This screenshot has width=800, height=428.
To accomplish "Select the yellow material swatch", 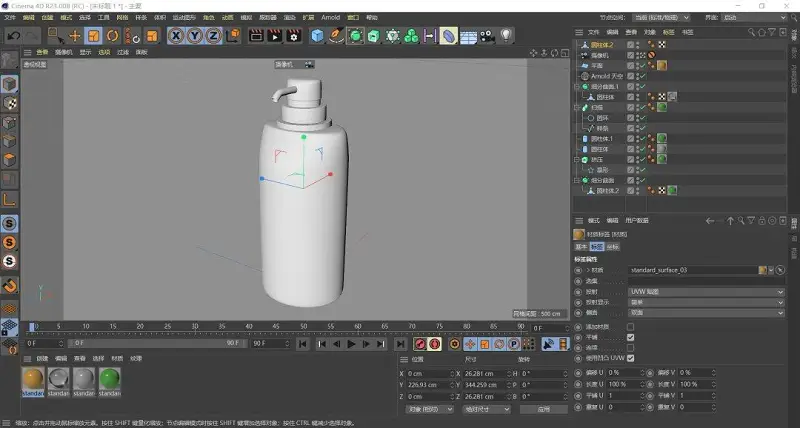I will pos(33,379).
